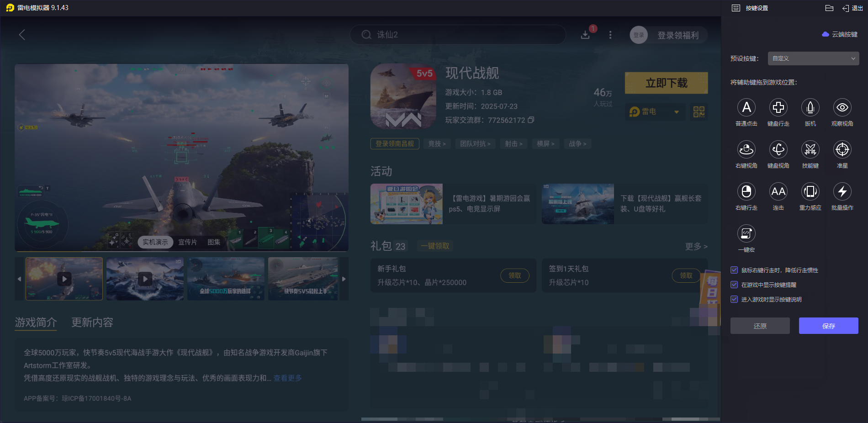Viewport: 868px width, 423px height.
Task: Select the 键盘视角 keyboard view icon
Action: (x=778, y=149)
